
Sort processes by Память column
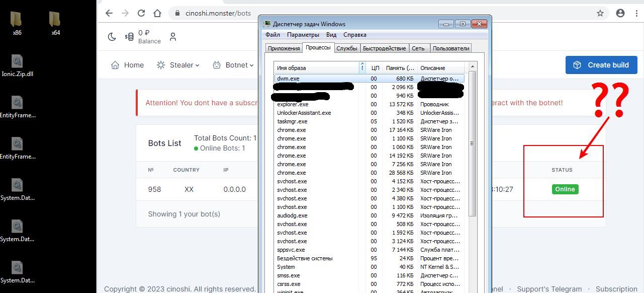click(x=400, y=68)
